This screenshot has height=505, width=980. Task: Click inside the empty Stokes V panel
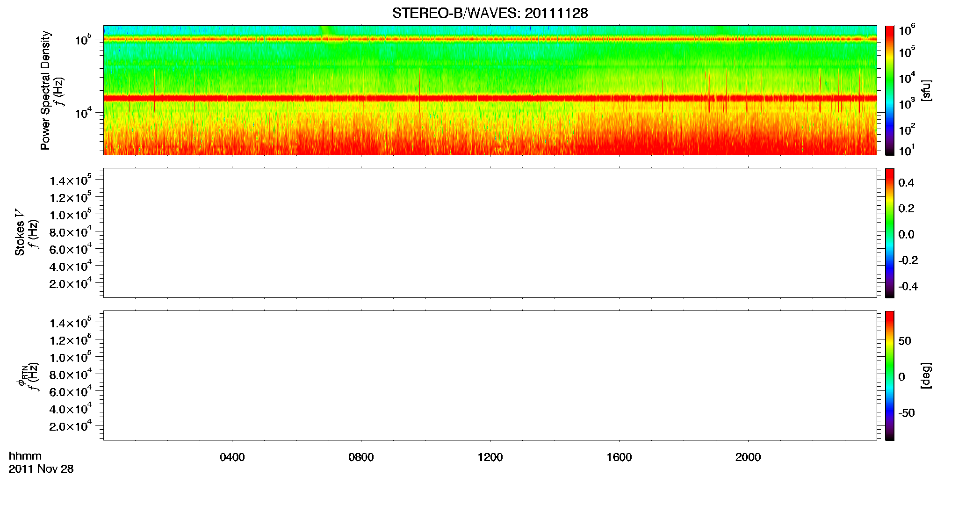pyautogui.click(x=490, y=233)
